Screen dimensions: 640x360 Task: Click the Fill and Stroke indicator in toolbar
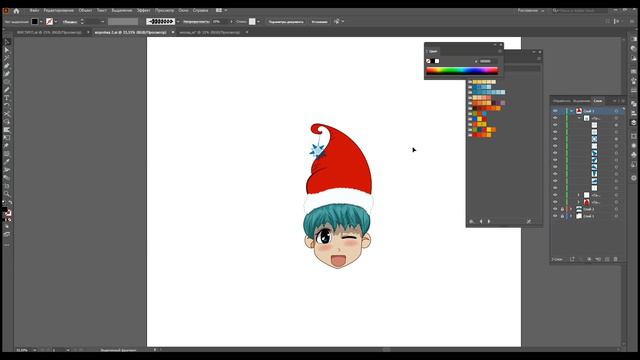pyautogui.click(x=6, y=212)
